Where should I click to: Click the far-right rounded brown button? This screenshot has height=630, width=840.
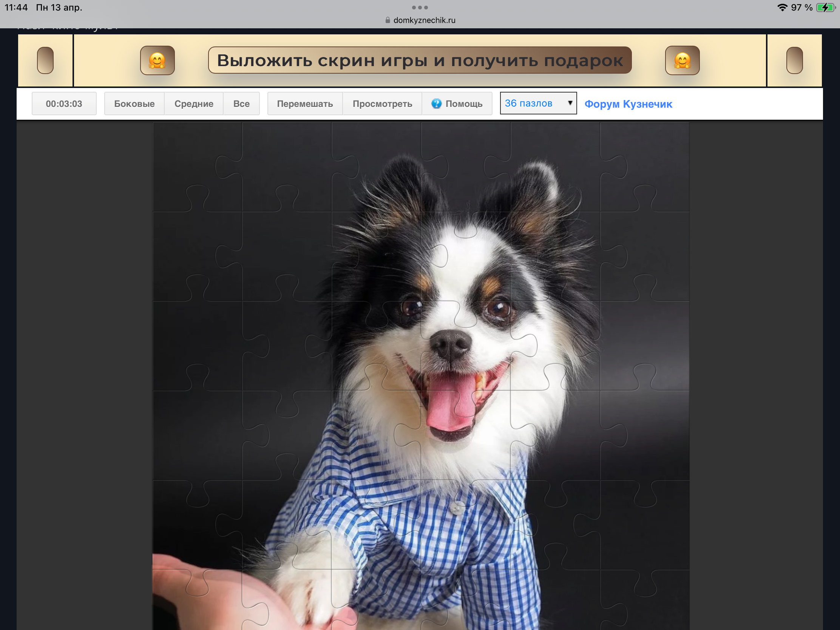pyautogui.click(x=794, y=60)
